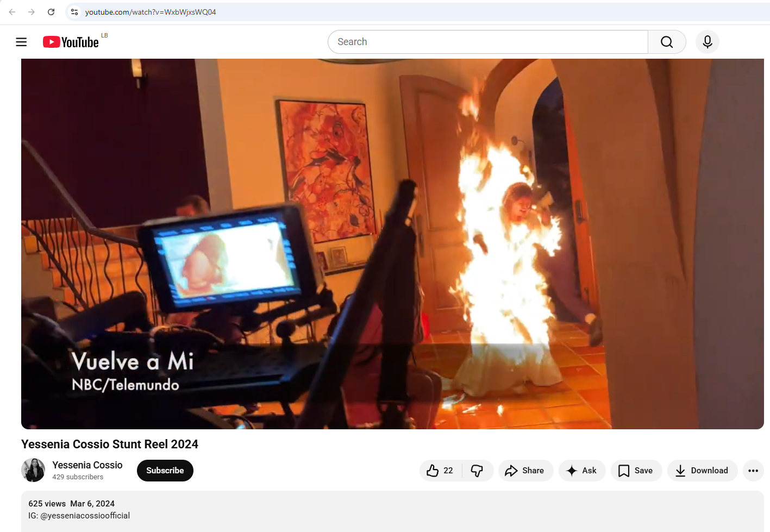
Task: Click the '625 views' text
Action: pos(47,504)
